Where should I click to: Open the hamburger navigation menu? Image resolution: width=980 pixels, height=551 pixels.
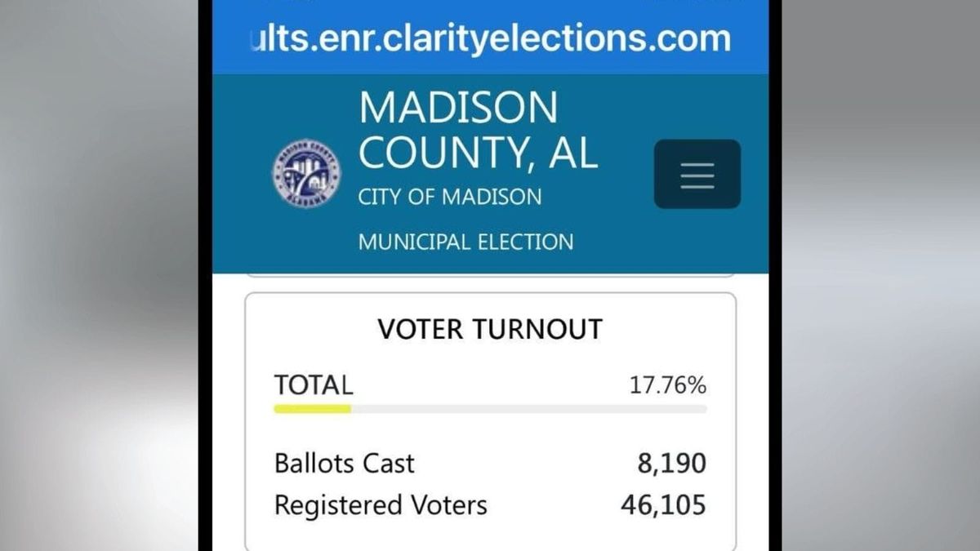697,174
